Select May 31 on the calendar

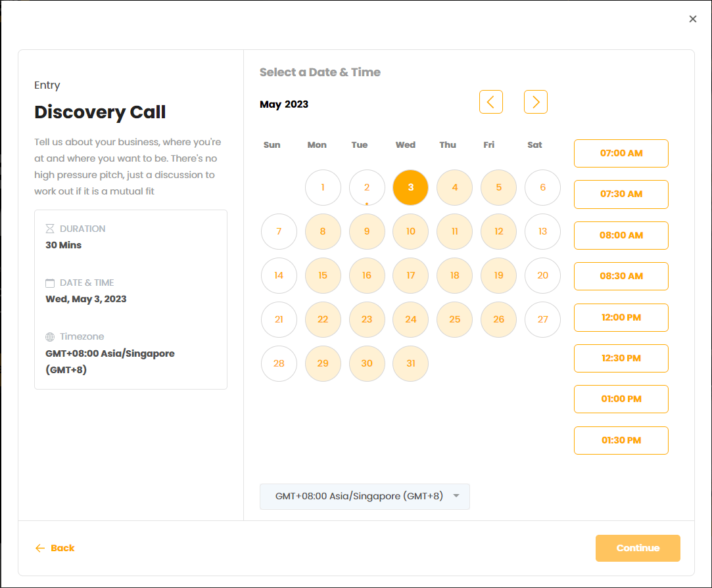(410, 363)
